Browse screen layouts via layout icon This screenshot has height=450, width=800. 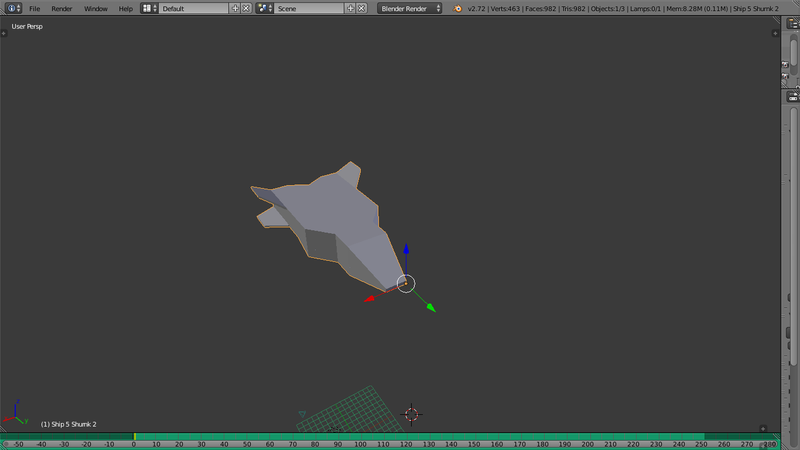coord(149,8)
